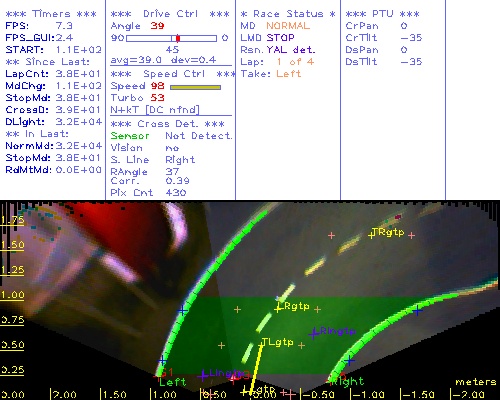Select the yellow LRgtp cross marker

278,309
